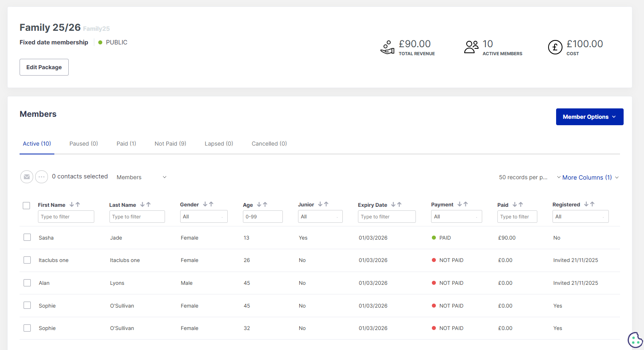The height and width of the screenshot is (350, 644).
Task: Select the checkbox for Sasha Jade
Action: click(x=27, y=237)
